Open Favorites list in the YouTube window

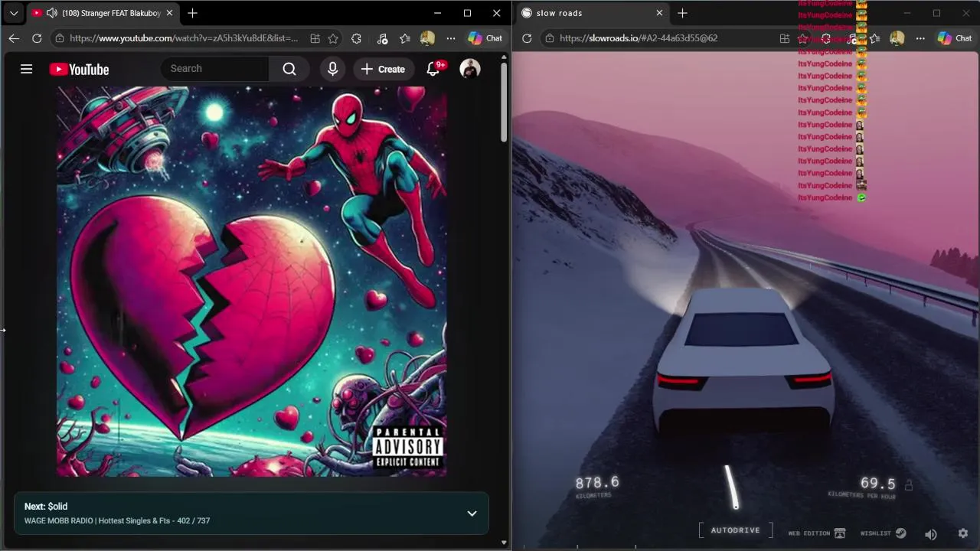pos(405,38)
